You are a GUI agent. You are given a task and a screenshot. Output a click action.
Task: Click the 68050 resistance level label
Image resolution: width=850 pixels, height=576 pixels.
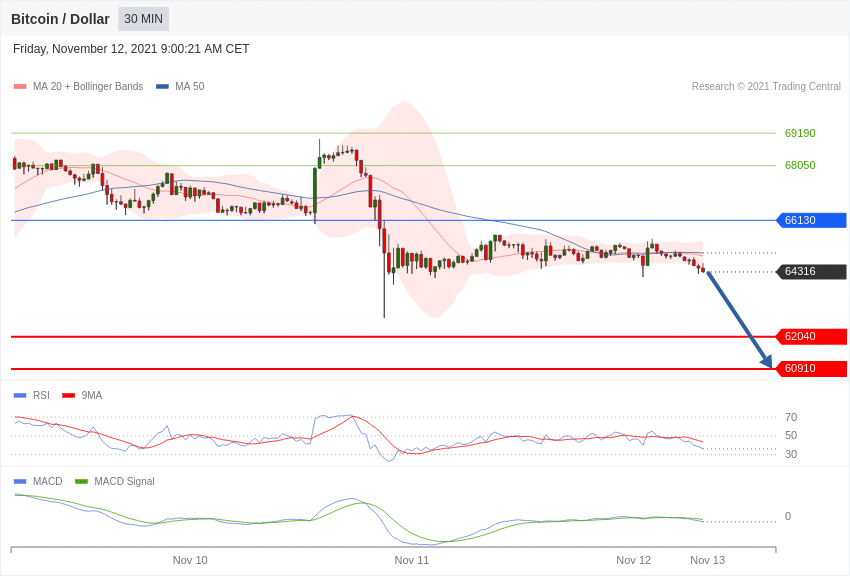800,165
